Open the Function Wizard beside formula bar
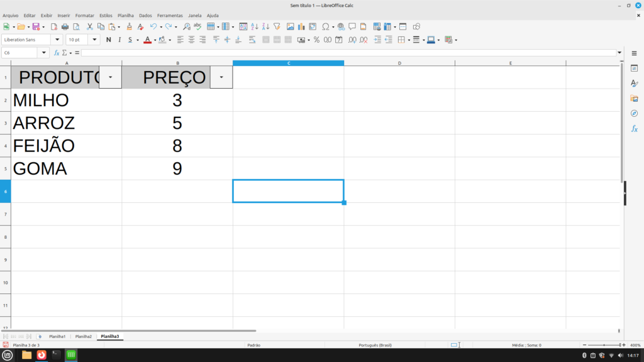Screen dimensions: 644x362 (57, 53)
